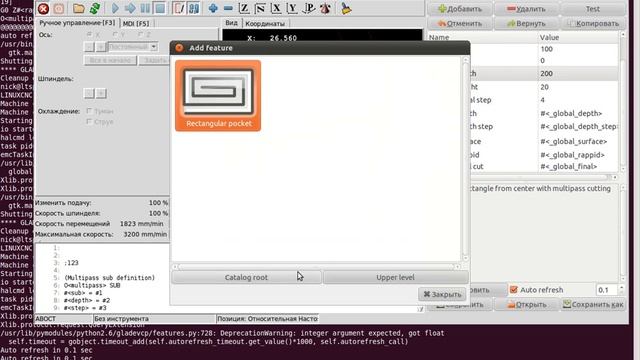Click the Сохранить как button

[x=593, y=304]
